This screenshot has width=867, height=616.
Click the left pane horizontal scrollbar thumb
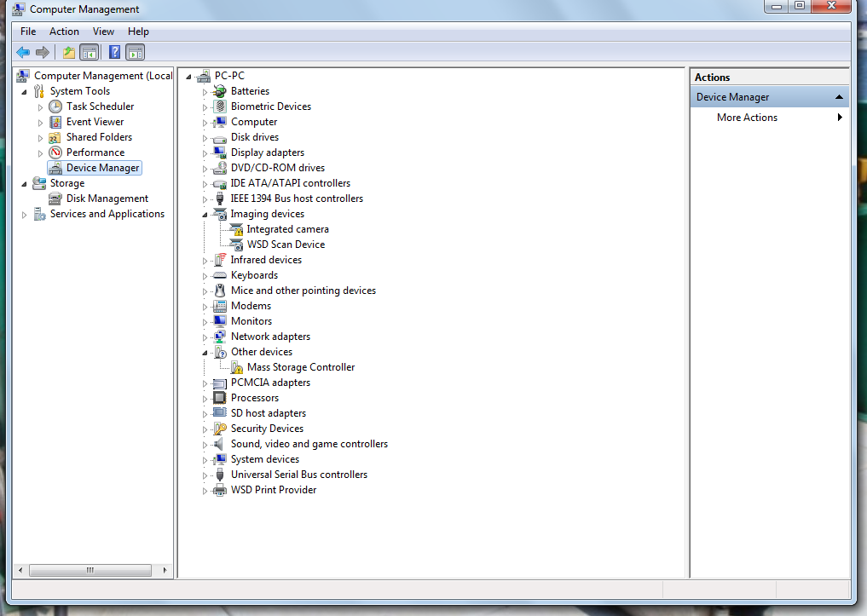90,570
